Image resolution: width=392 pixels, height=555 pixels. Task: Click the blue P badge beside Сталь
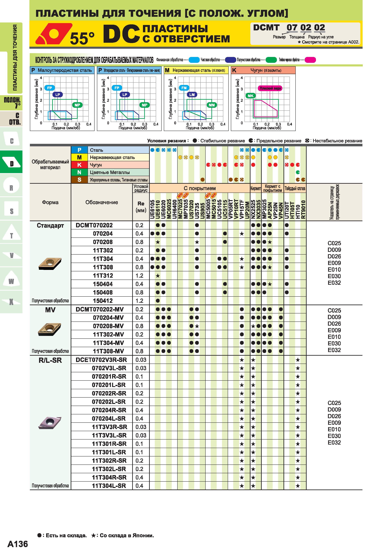tap(79, 150)
